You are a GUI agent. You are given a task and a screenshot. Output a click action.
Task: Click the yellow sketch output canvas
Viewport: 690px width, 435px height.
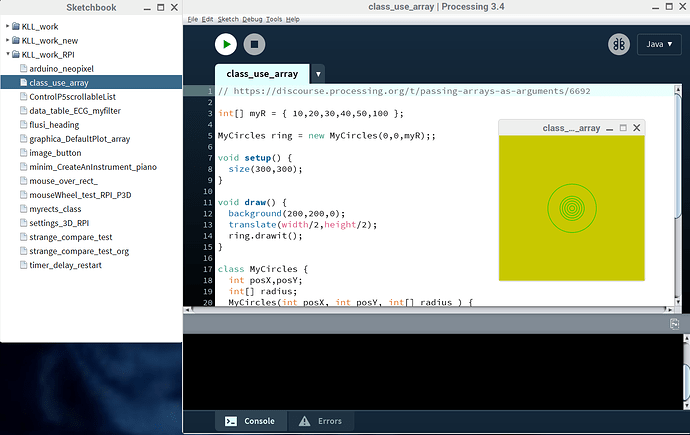click(572, 208)
